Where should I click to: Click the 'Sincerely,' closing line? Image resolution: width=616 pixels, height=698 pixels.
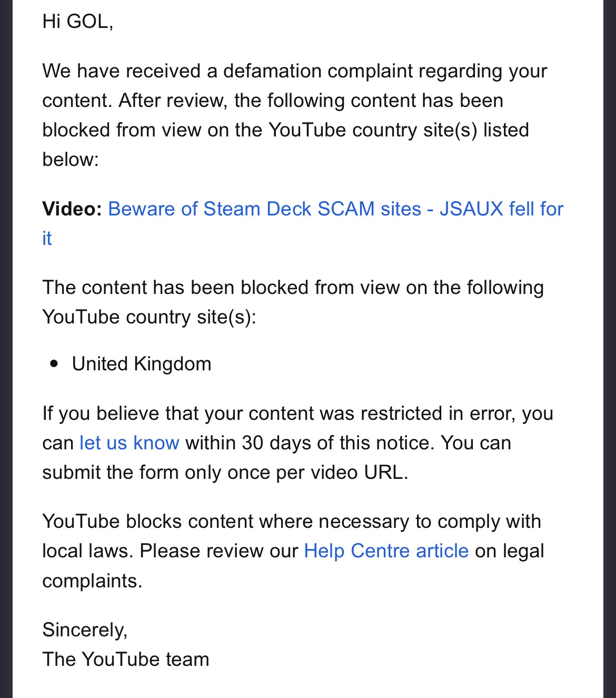pos(85,630)
